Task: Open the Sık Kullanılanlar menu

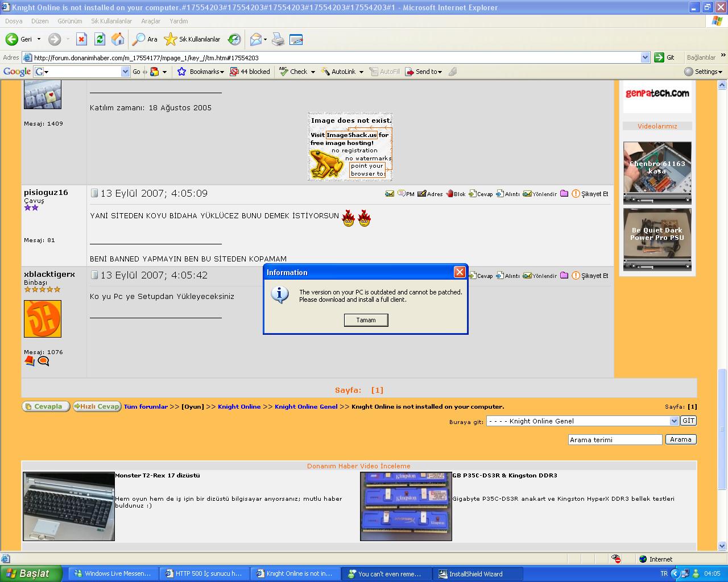Action: pyautogui.click(x=111, y=21)
